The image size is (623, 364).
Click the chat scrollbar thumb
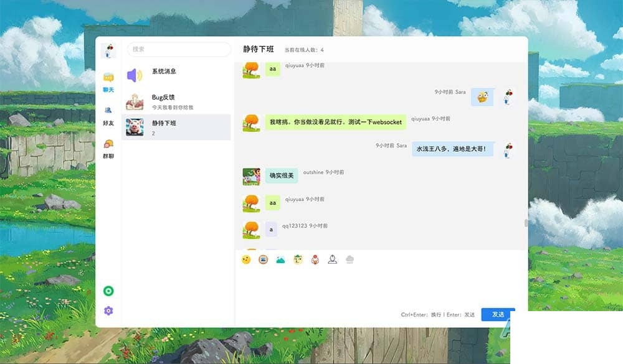[526, 223]
